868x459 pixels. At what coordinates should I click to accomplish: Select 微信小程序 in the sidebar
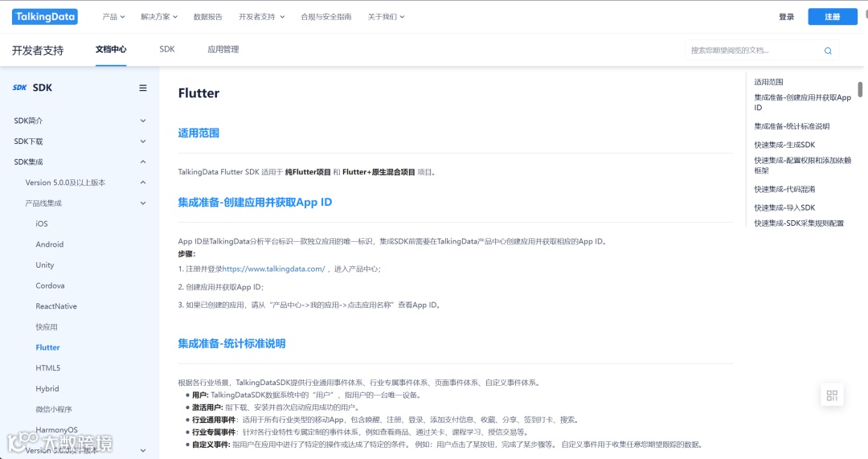[x=54, y=409]
